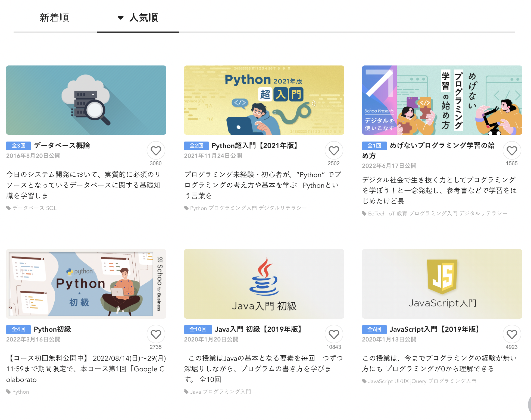Select the 人気順 tab

[x=143, y=18]
